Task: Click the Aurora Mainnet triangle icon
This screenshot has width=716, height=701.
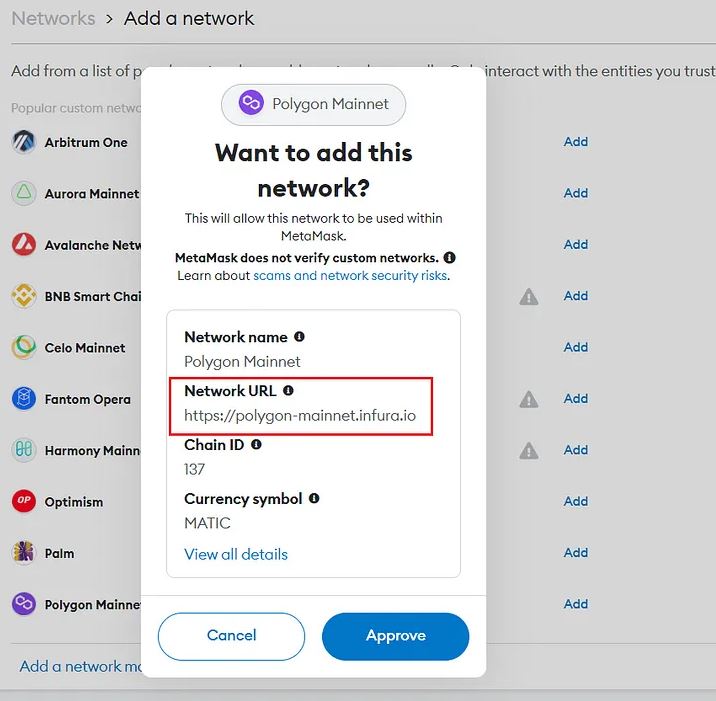Action: click(x=23, y=193)
